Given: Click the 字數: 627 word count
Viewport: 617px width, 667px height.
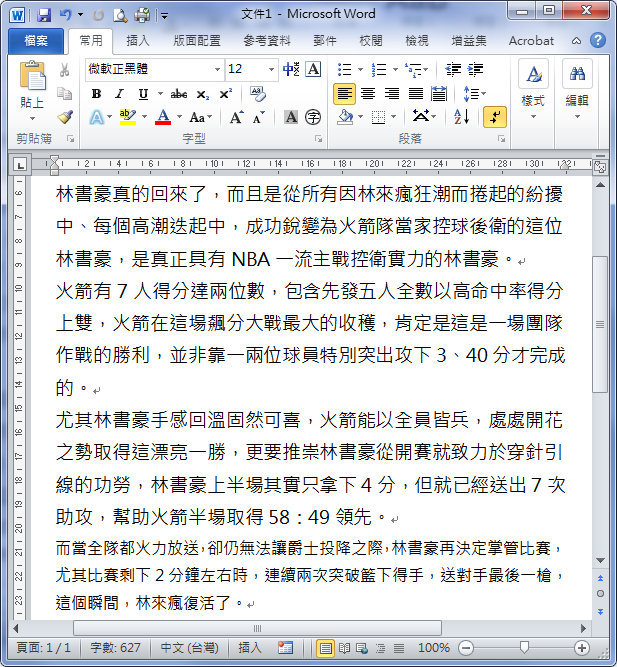Looking at the screenshot, I should (x=115, y=648).
